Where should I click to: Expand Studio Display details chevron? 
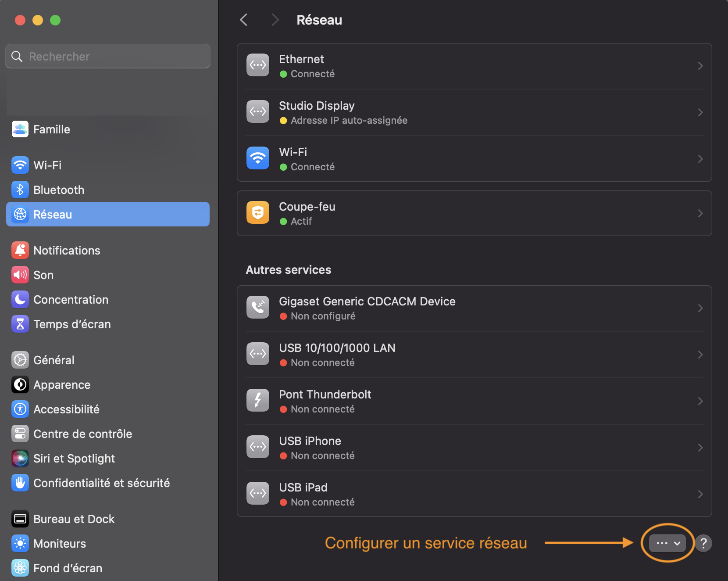pyautogui.click(x=700, y=112)
